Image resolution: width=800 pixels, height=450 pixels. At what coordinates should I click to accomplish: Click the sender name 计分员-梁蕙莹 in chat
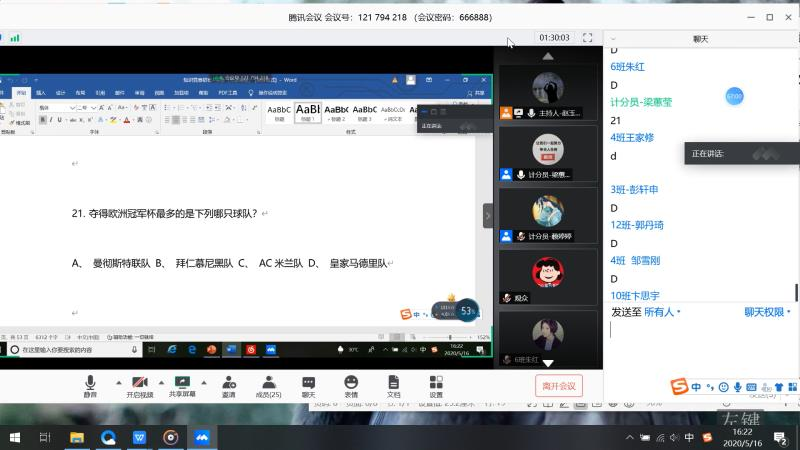641,102
